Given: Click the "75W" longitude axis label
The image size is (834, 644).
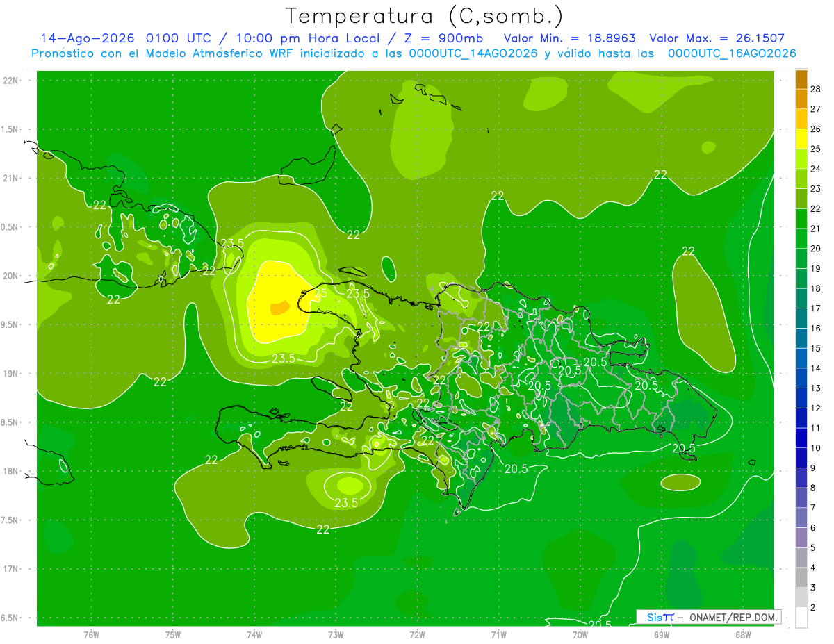Looking at the screenshot, I should tap(173, 635).
